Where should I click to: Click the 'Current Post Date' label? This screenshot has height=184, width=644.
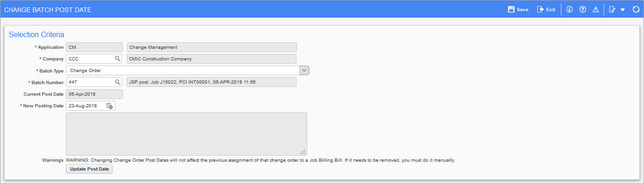[44, 94]
